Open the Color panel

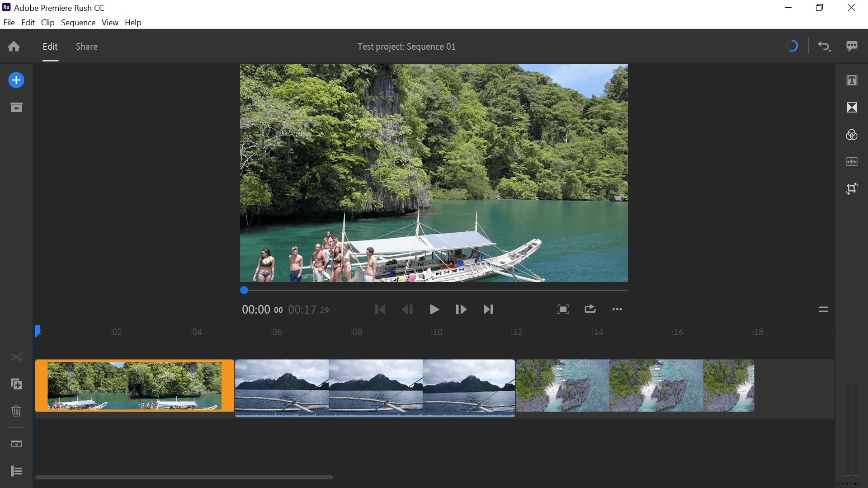pos(852,135)
